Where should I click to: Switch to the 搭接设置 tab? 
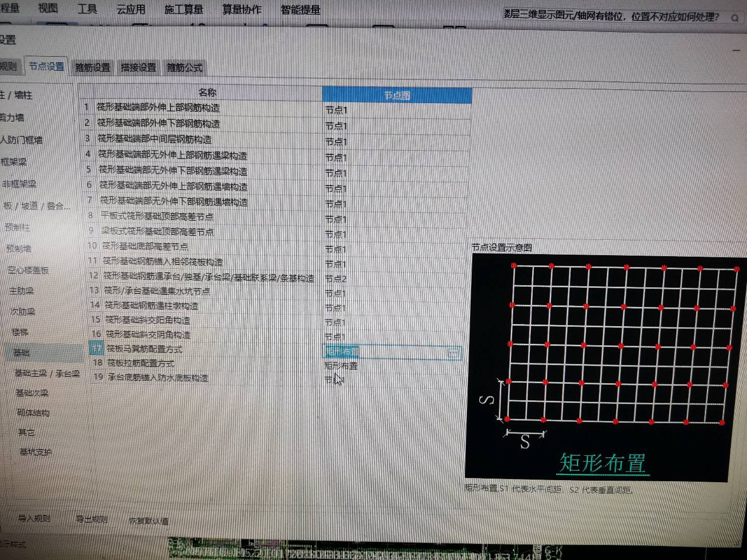click(139, 67)
